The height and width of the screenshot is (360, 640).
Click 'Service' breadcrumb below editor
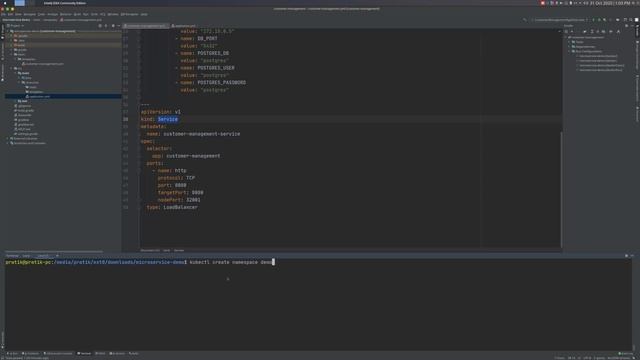179,250
